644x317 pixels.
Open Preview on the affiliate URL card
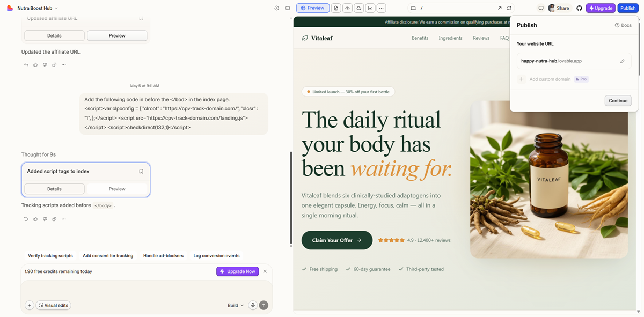(117, 35)
